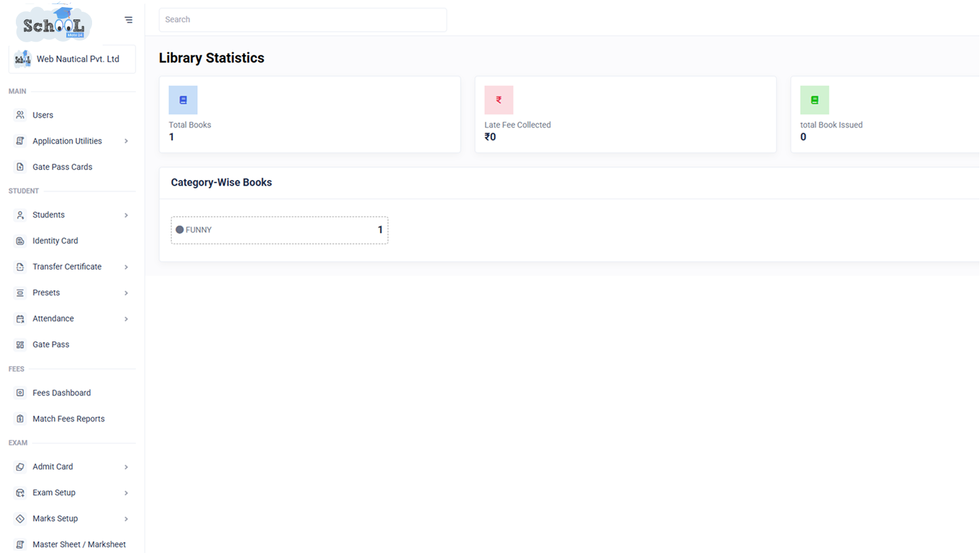
Task: Expand the Students submenu arrow
Action: [x=126, y=215]
